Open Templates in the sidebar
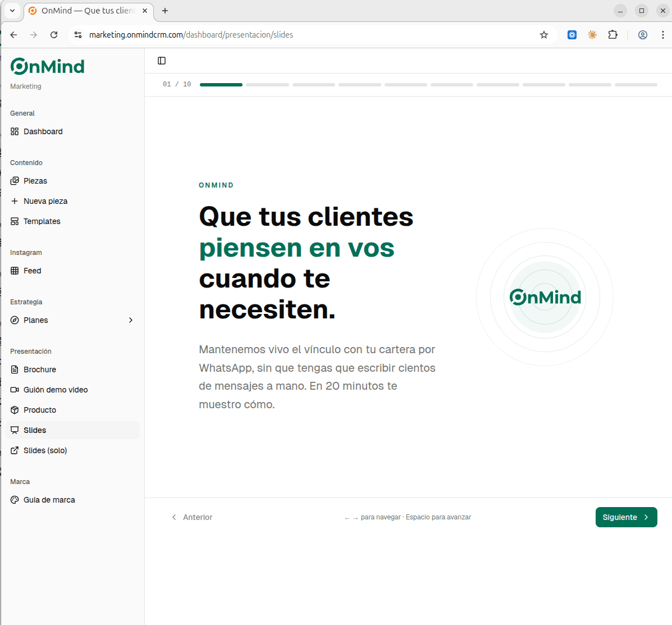672x625 pixels. click(x=73, y=221)
